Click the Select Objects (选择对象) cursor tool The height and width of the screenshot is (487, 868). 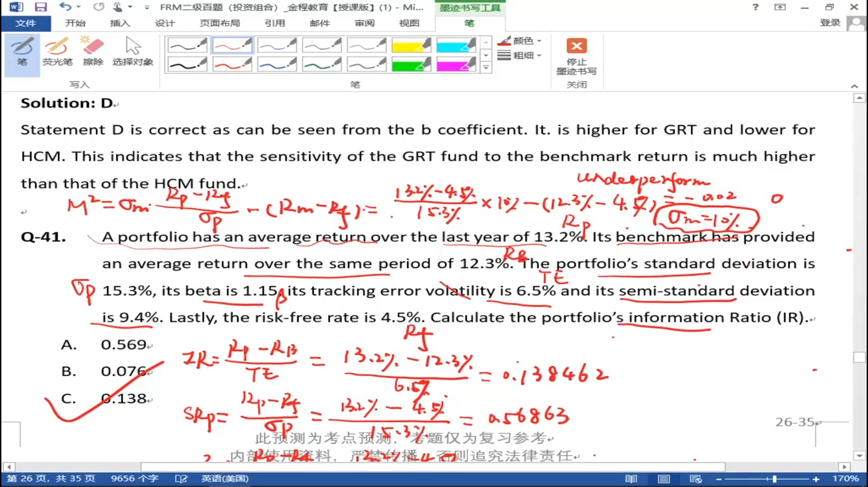pyautogui.click(x=132, y=52)
